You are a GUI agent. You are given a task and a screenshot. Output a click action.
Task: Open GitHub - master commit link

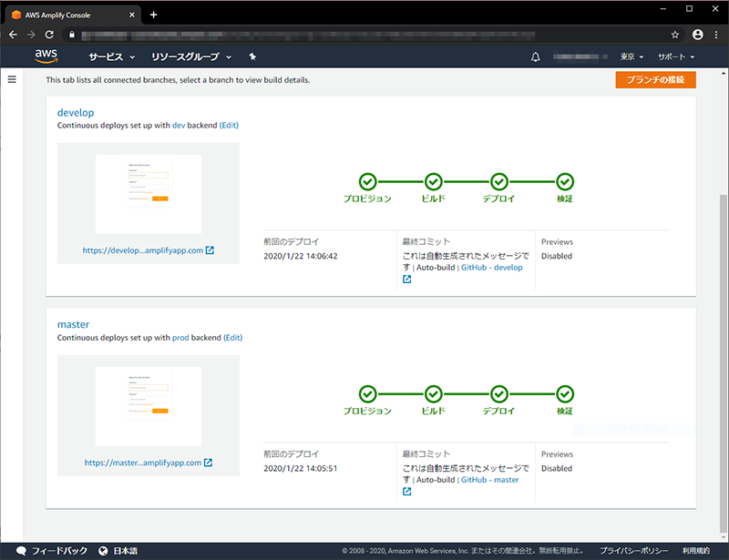[490, 480]
